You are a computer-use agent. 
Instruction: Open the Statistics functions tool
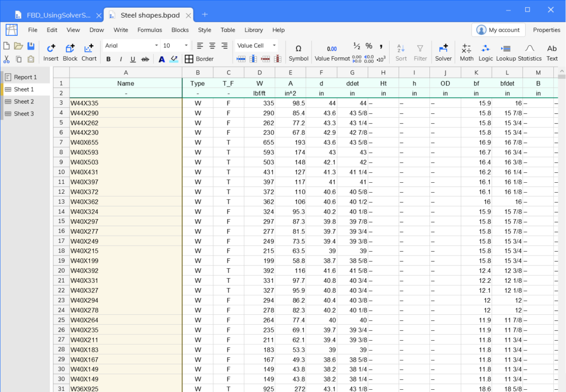529,51
